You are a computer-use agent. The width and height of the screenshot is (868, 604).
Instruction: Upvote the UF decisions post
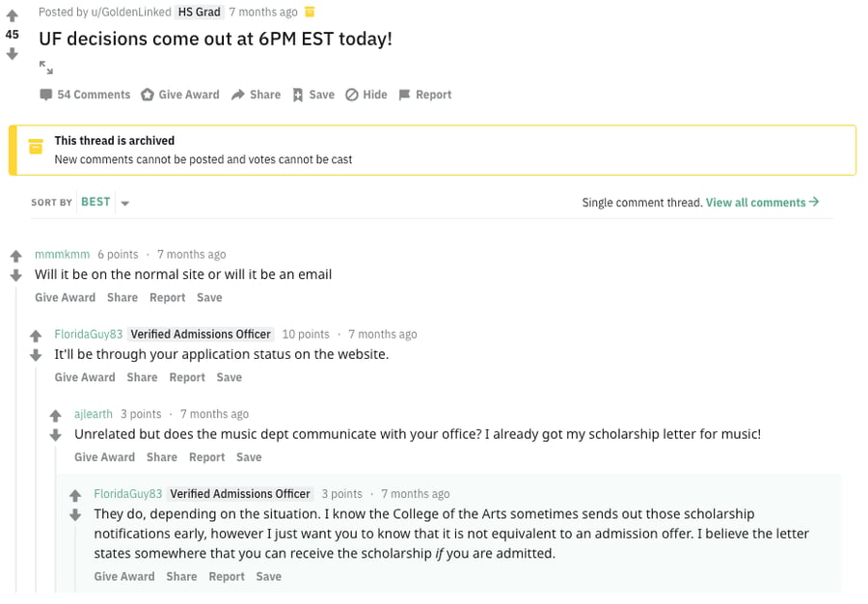[x=12, y=14]
